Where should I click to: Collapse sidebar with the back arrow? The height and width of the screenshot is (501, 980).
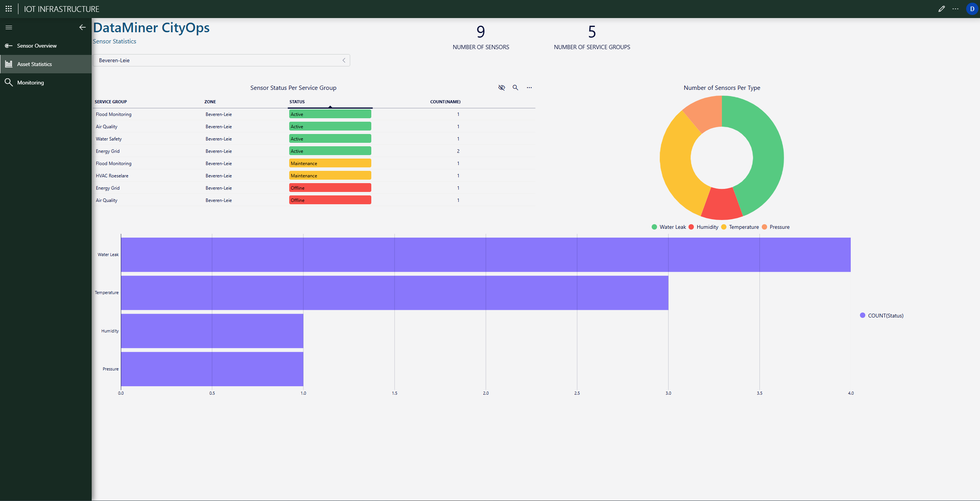(82, 27)
